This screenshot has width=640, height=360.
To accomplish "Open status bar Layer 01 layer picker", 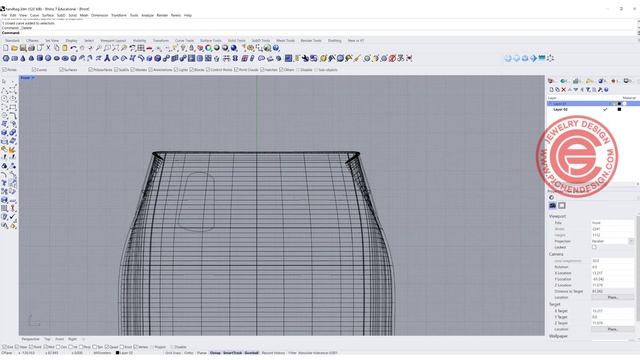I will pyautogui.click(x=124, y=353).
